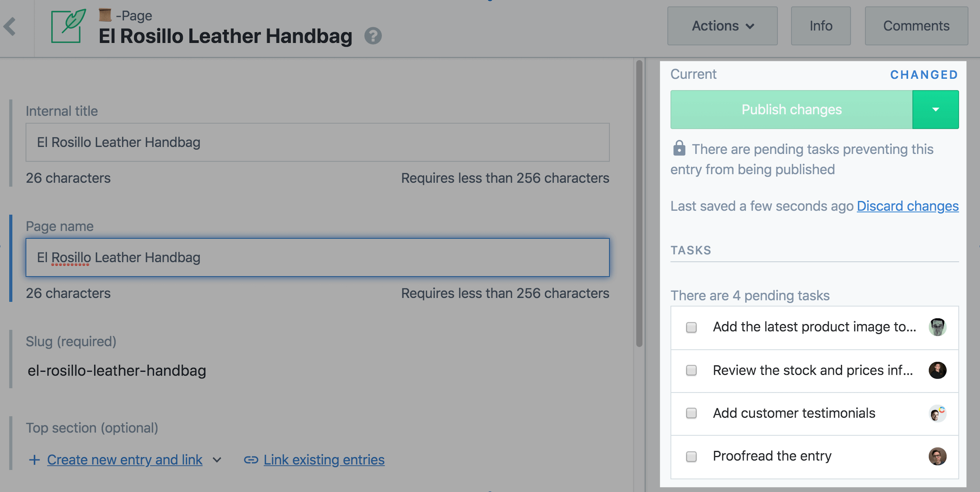Image resolution: width=980 pixels, height=492 pixels.
Task: Check the Add the latest product image task
Action: [x=691, y=327]
